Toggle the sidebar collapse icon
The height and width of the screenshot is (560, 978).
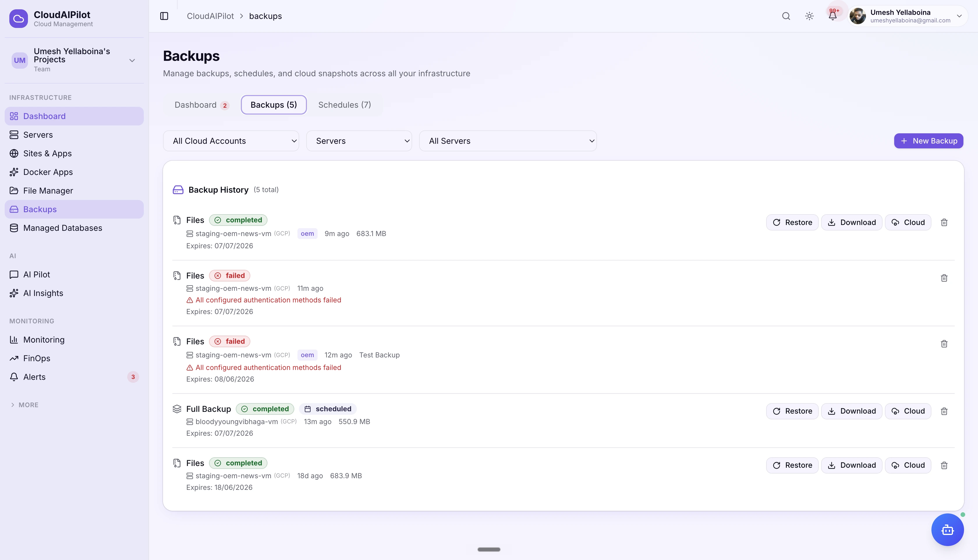164,16
